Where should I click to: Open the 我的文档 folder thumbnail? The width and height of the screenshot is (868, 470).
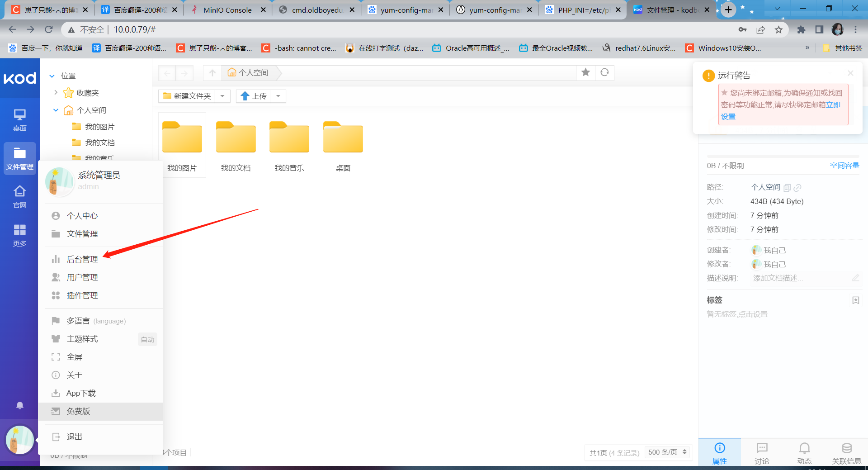pyautogui.click(x=236, y=145)
